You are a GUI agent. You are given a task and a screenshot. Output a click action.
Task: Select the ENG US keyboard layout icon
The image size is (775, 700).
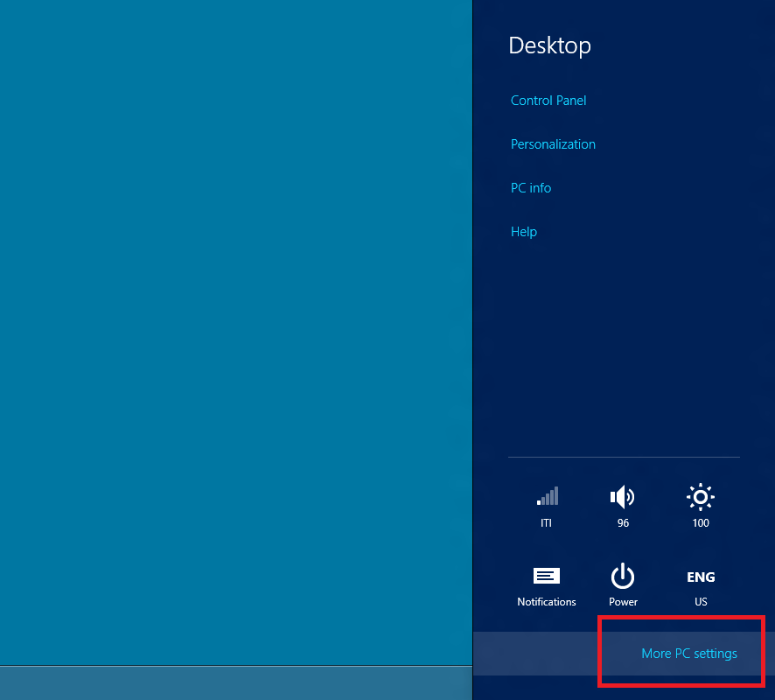click(x=700, y=577)
